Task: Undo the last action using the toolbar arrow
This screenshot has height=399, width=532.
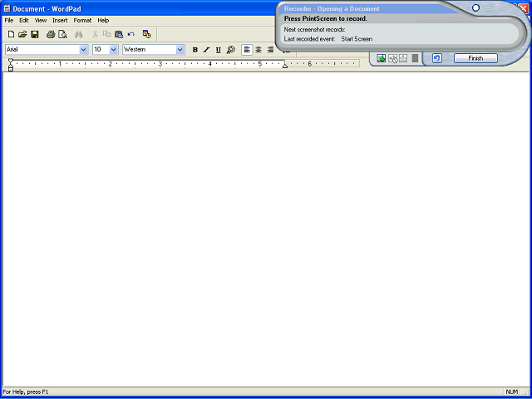Action: pyautogui.click(x=131, y=34)
